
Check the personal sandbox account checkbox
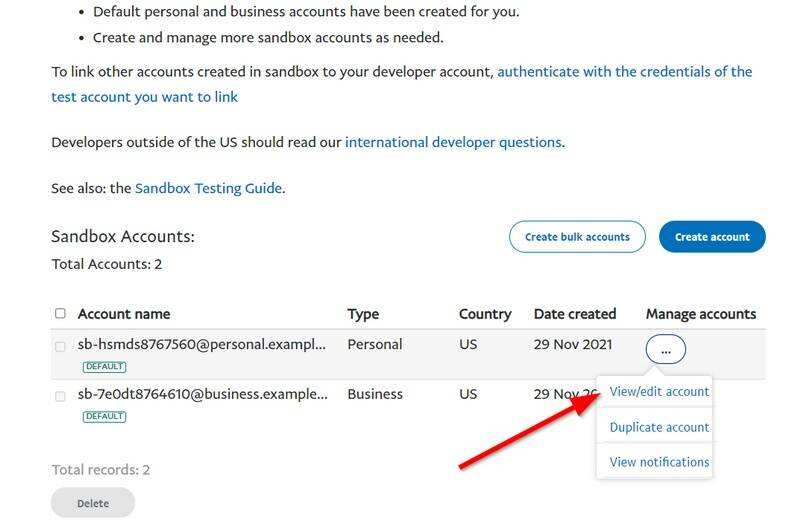[60, 346]
